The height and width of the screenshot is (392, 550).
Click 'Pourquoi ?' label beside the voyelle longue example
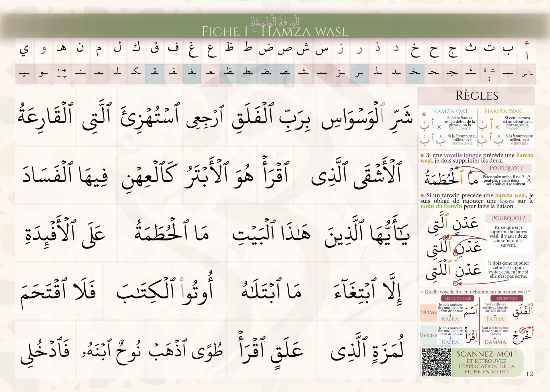tap(506, 168)
